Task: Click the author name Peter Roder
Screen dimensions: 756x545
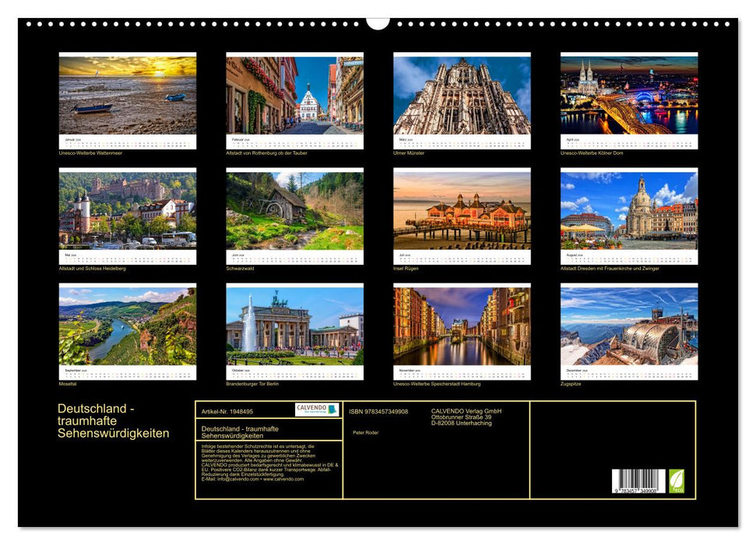Action: coord(365,432)
